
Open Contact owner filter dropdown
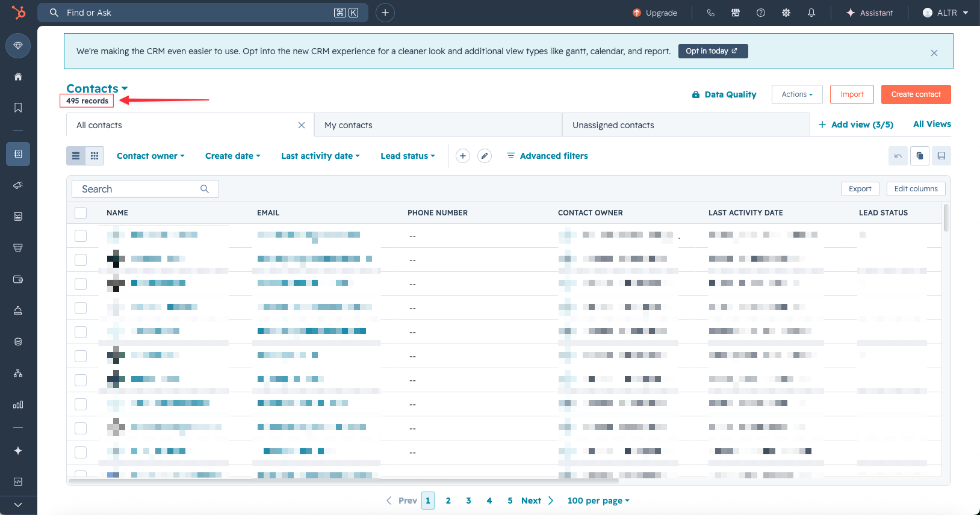[x=150, y=156]
